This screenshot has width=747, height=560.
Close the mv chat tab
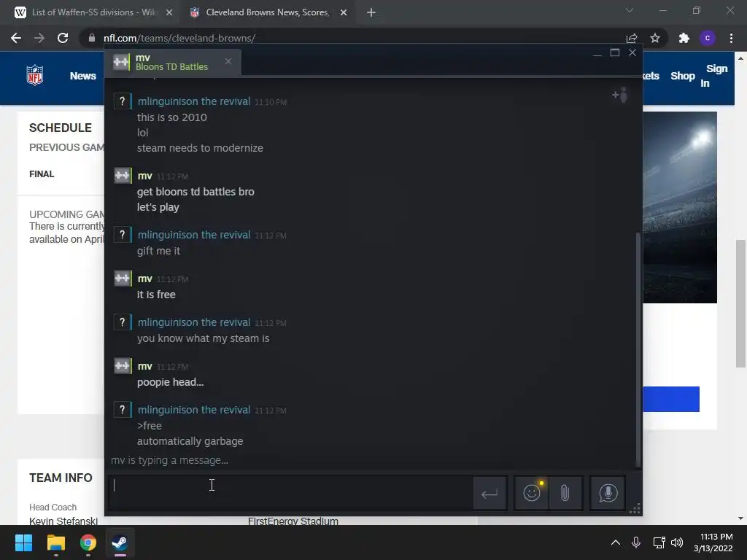click(x=228, y=61)
